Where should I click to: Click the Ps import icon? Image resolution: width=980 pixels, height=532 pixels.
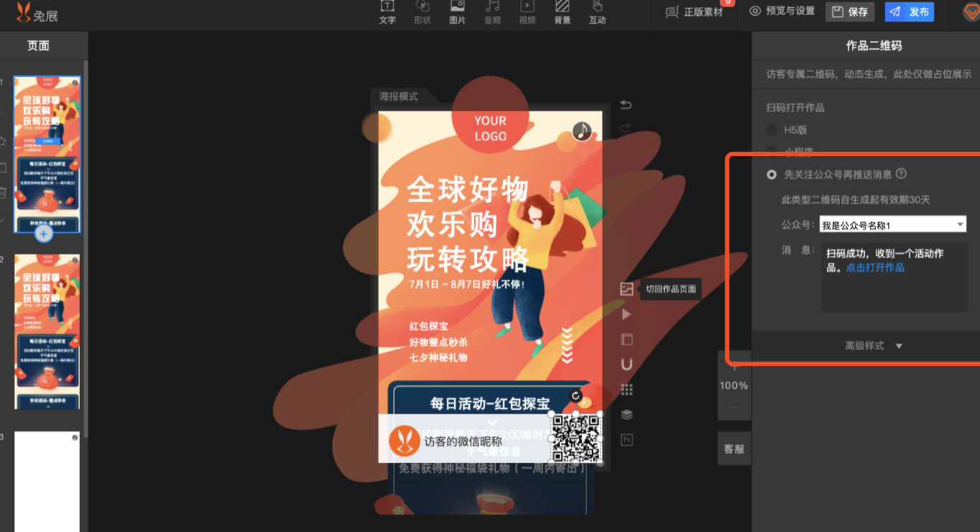627,440
